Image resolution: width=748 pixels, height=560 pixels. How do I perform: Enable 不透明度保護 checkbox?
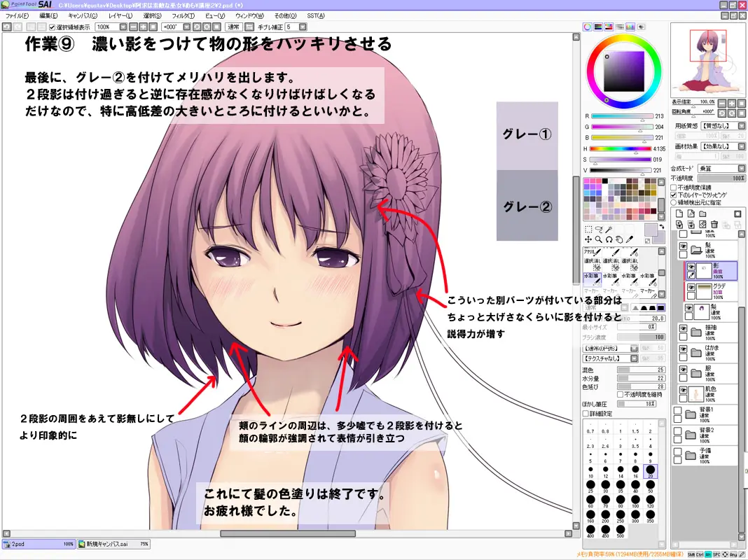pyautogui.click(x=674, y=188)
